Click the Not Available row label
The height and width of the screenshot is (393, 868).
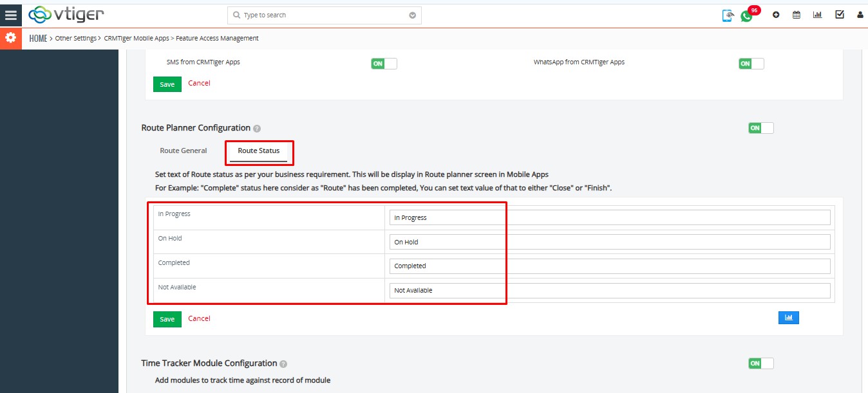point(177,287)
